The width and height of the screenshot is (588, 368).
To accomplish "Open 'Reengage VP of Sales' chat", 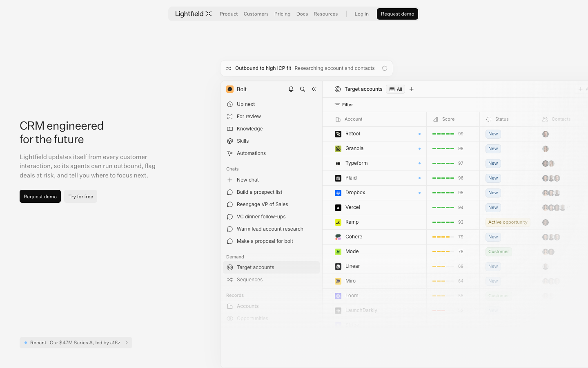I will point(271,204).
